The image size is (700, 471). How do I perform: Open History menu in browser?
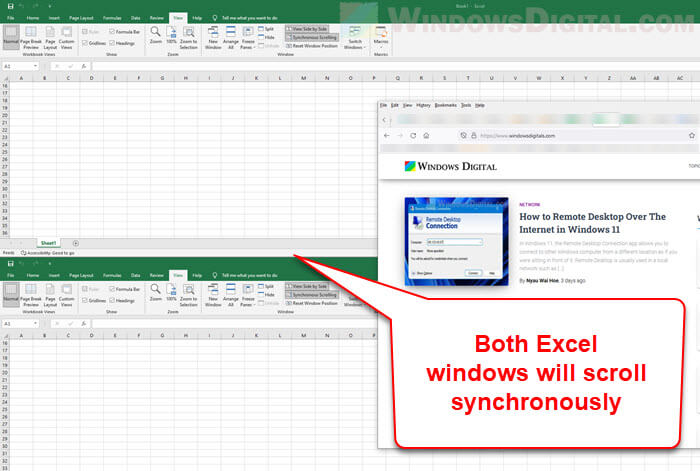coord(423,105)
